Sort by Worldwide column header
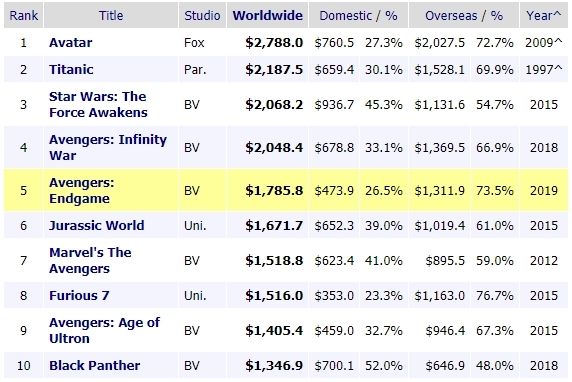The image size is (572, 382). [x=268, y=16]
